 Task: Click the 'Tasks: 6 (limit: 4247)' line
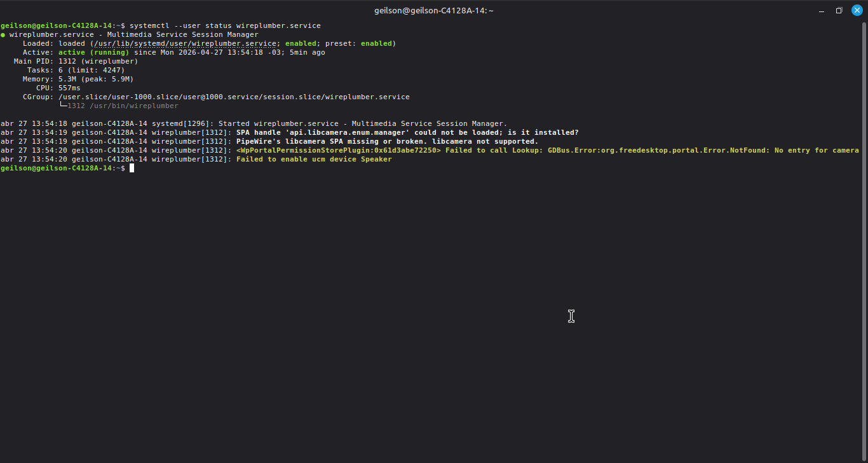(x=76, y=70)
